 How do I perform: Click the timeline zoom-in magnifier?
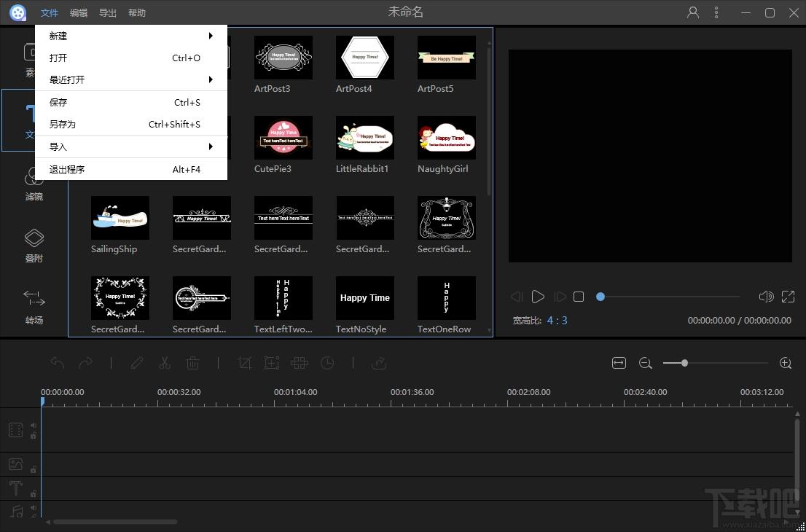pos(786,364)
